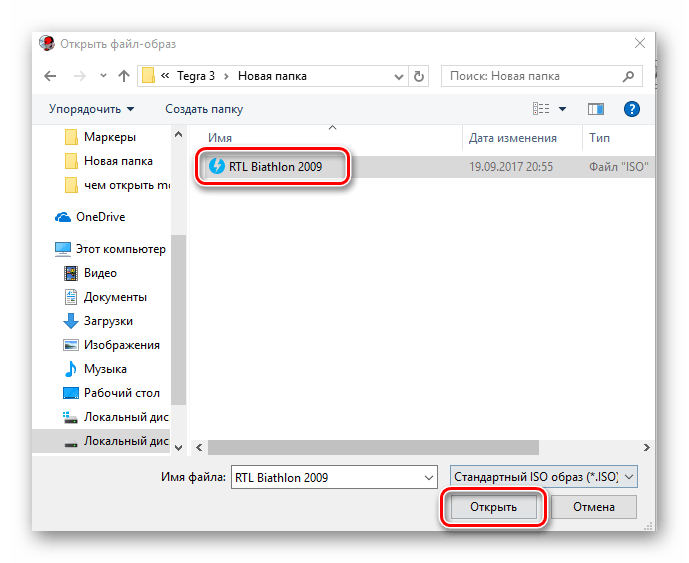Go back with the left arrow
Screen dimensions: 689x563
(51, 76)
